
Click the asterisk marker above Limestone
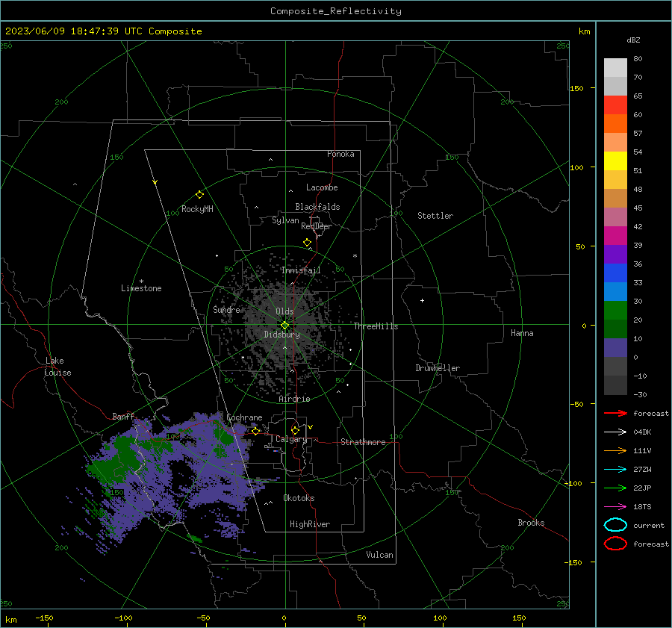141,282
